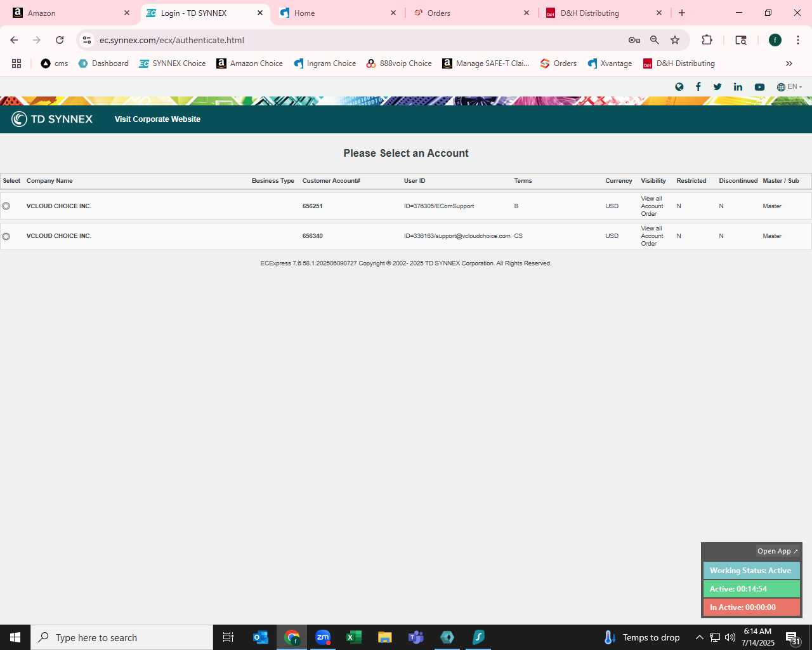Viewport: 812px width, 650px height.
Task: Open Task View on the taskbar
Action: (228, 637)
